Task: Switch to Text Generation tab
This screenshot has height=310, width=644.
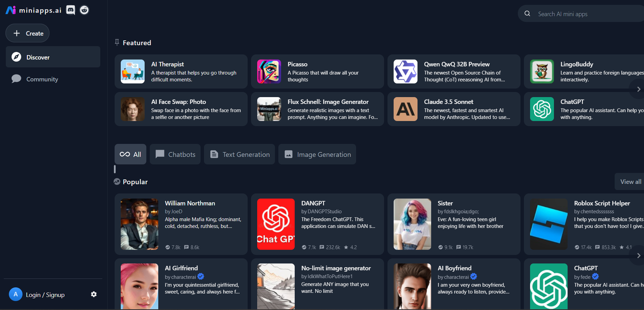Action: coord(239,154)
